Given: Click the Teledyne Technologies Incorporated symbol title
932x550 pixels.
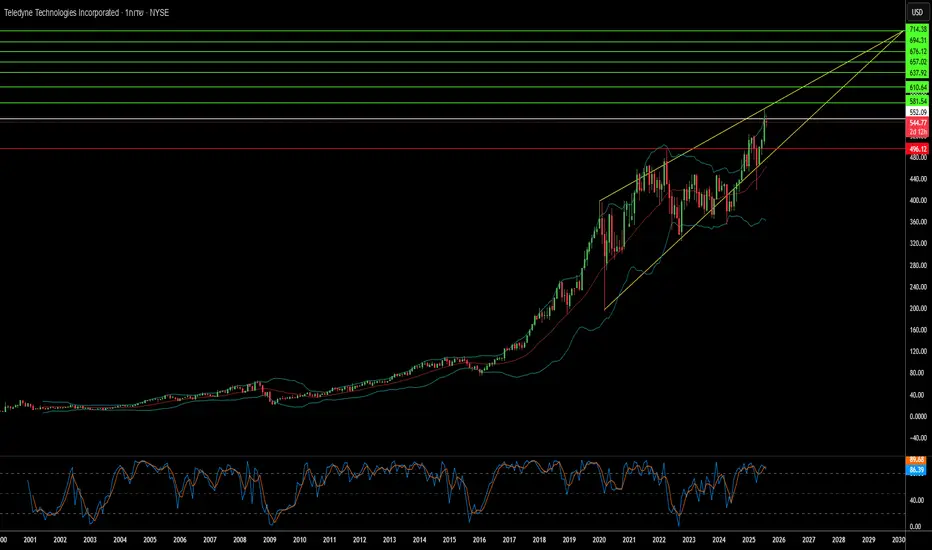Looking at the screenshot, I should (x=61, y=12).
